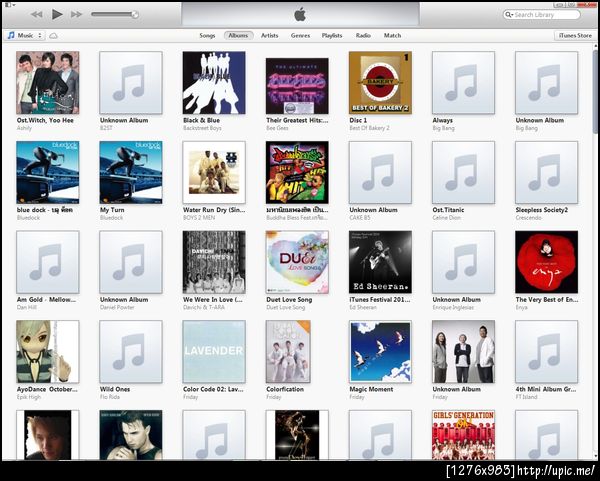This screenshot has width=600, height=481.
Task: Open Friday Unknown Album band photo cover
Action: coord(463,352)
